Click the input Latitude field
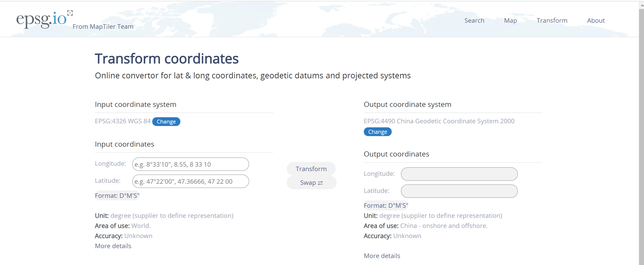644x265 pixels. (190, 181)
